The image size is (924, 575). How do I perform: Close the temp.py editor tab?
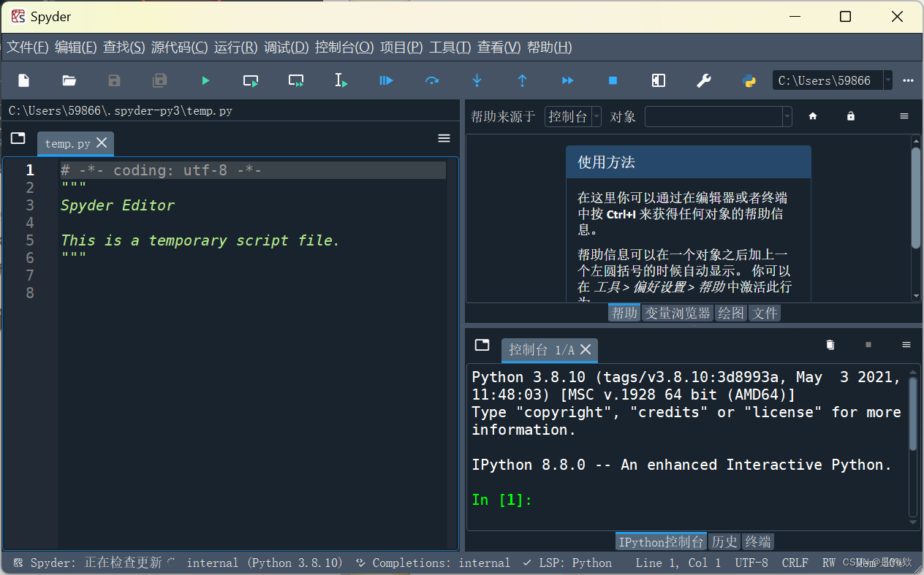102,142
